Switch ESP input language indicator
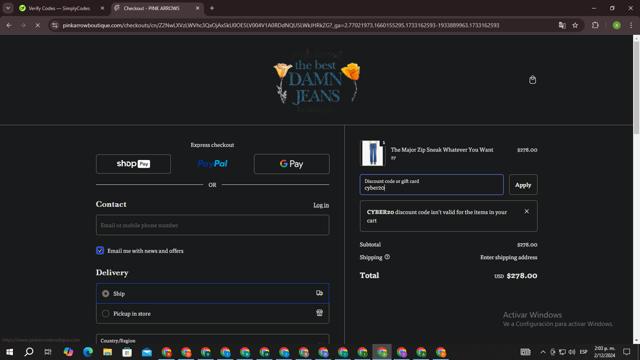Viewport: 640px width, 360px height. (x=584, y=352)
